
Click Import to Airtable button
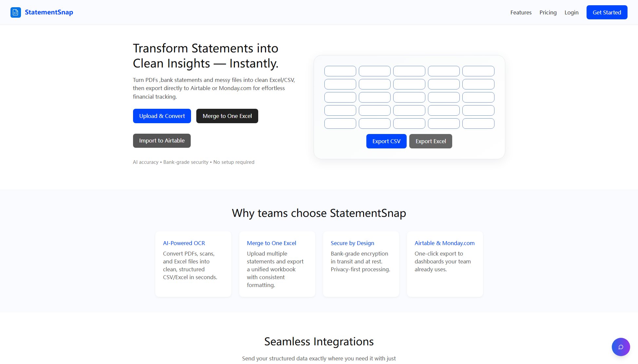(162, 141)
